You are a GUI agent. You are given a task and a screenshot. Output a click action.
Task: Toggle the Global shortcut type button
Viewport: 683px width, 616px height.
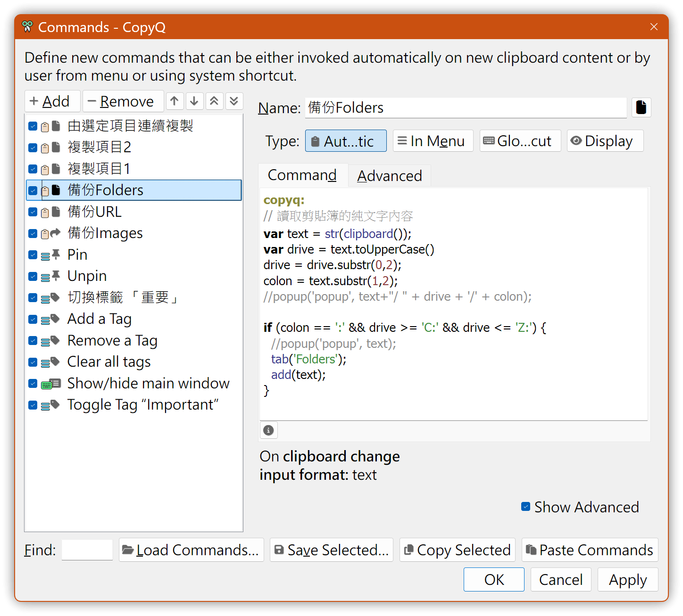(520, 141)
